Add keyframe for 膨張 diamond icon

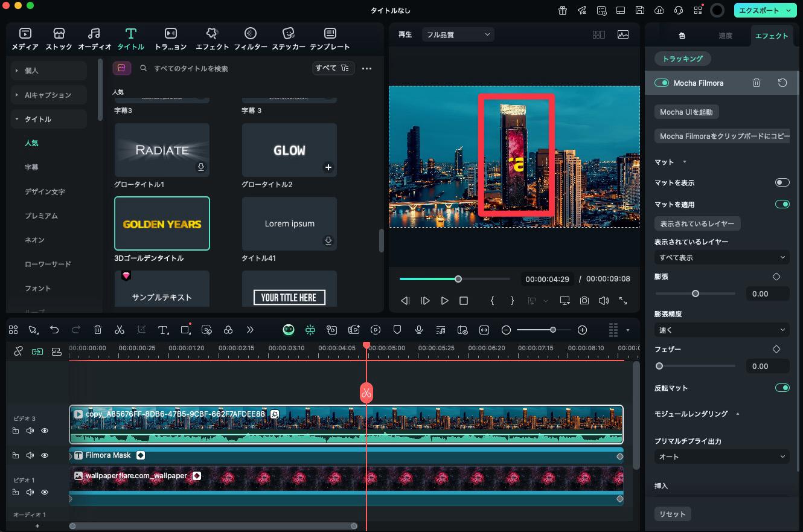pyautogui.click(x=776, y=277)
